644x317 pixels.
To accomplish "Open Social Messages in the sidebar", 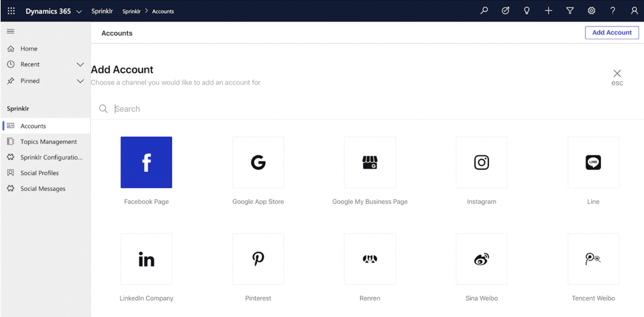I will pos(45,188).
